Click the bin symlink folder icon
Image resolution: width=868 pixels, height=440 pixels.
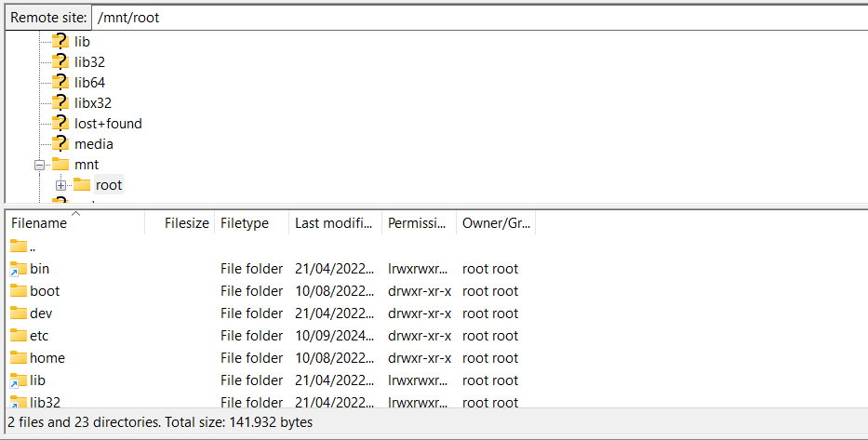19,269
